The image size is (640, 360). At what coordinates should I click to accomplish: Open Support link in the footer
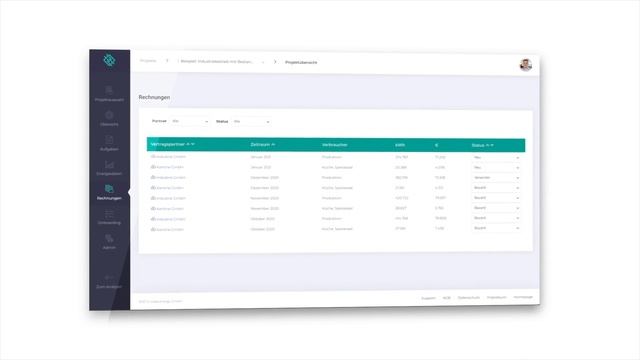tap(429, 298)
